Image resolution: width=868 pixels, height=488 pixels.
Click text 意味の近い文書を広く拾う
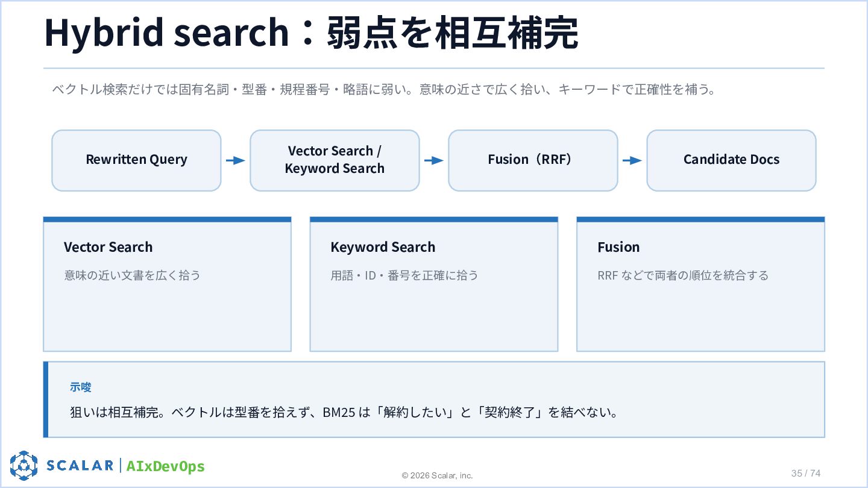coord(133,275)
